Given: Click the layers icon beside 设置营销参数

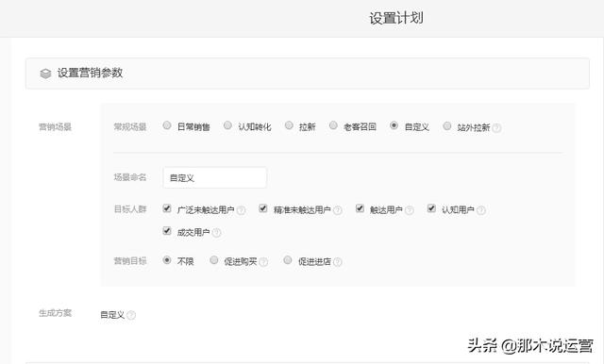Looking at the screenshot, I should (x=45, y=74).
